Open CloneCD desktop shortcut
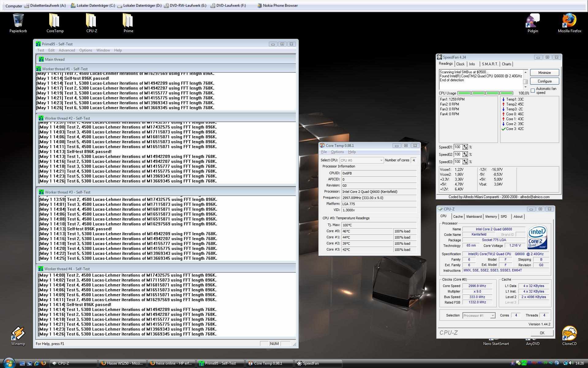The width and height of the screenshot is (588, 368). click(x=569, y=335)
